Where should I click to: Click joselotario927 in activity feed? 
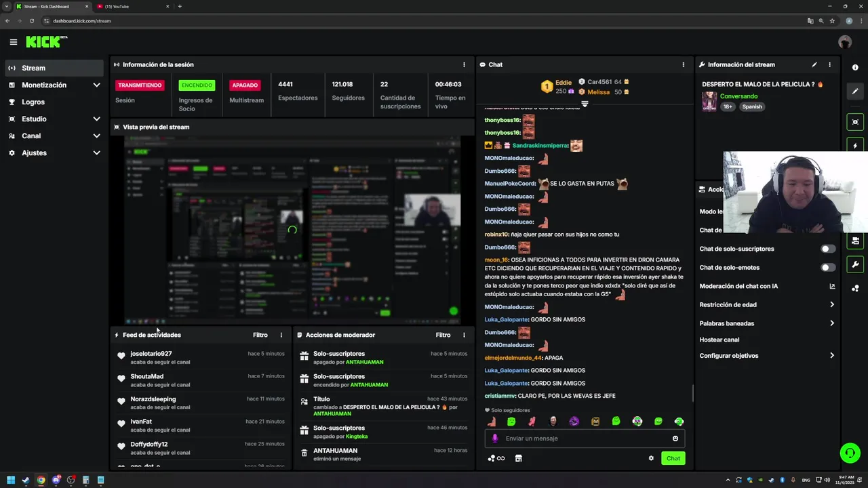[x=151, y=354]
